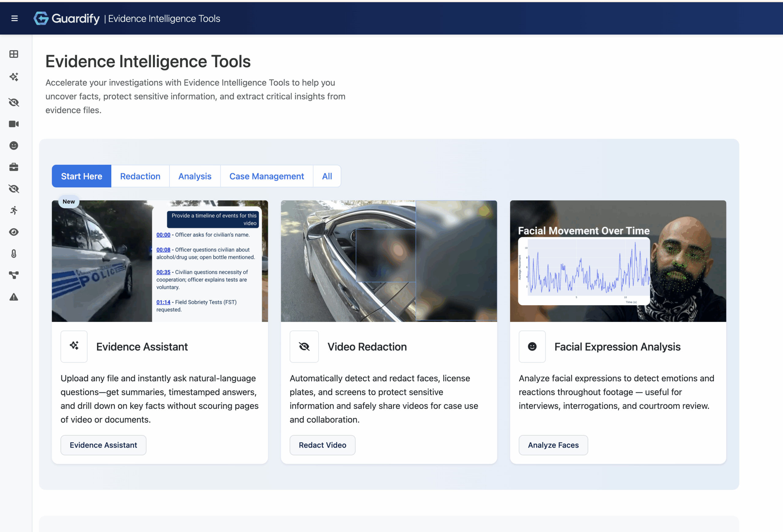Viewport: 783px width, 532px height.
Task: Click the video camera sidebar icon
Action: pyautogui.click(x=14, y=124)
